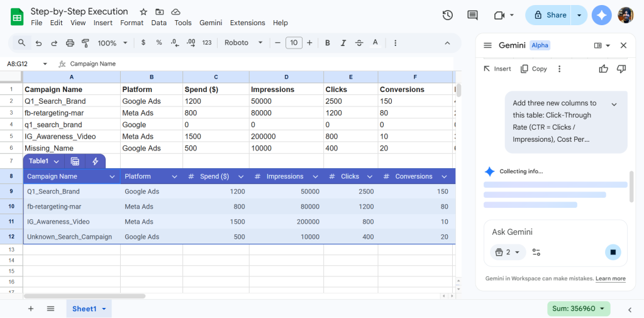Give thumbs up to Gemini response
Image resolution: width=644 pixels, height=318 pixels.
[x=604, y=69]
